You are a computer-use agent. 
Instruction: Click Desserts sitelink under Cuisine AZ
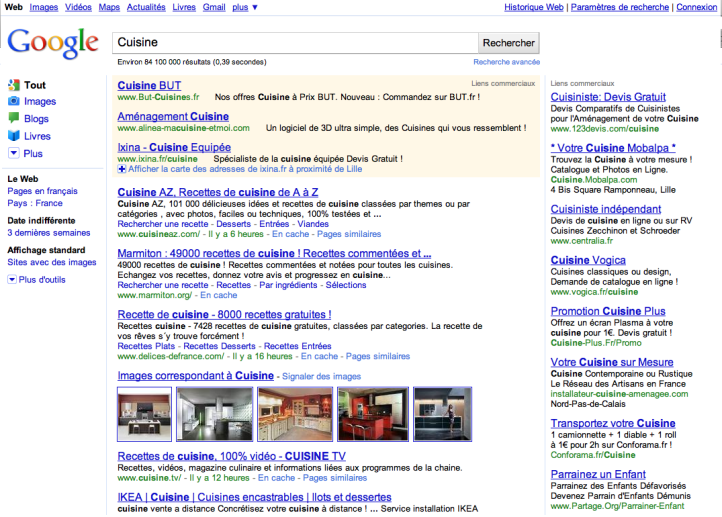coord(233,224)
